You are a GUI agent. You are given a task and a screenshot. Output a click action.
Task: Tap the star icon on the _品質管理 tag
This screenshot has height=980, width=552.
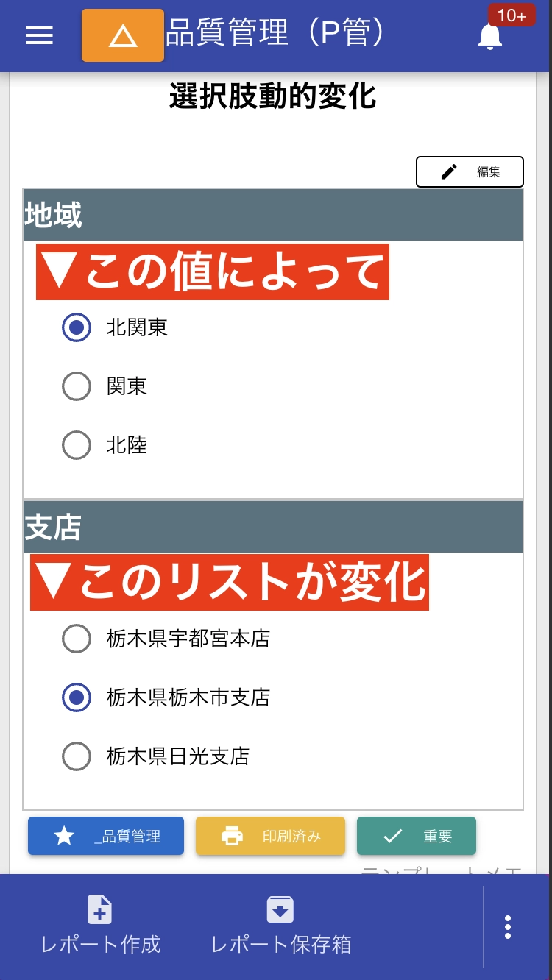point(64,836)
